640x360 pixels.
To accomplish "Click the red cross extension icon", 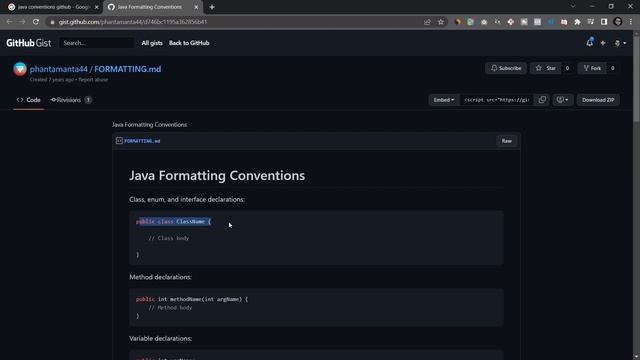I will [x=511, y=22].
